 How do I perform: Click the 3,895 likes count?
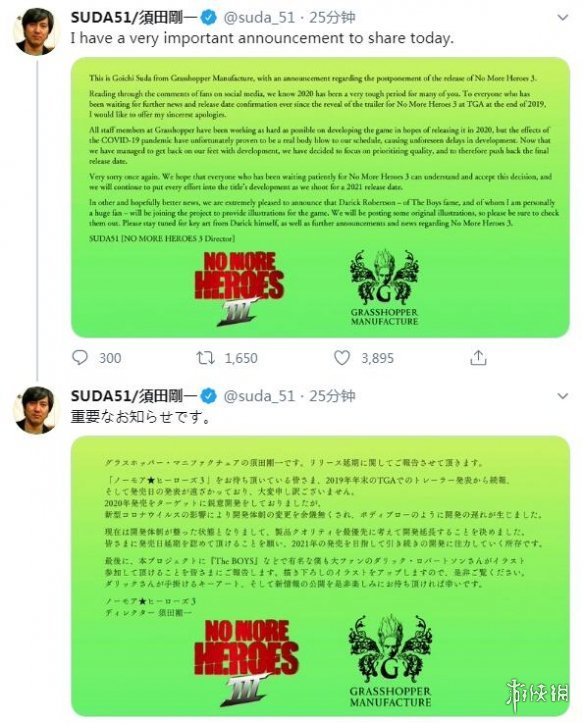tap(378, 358)
